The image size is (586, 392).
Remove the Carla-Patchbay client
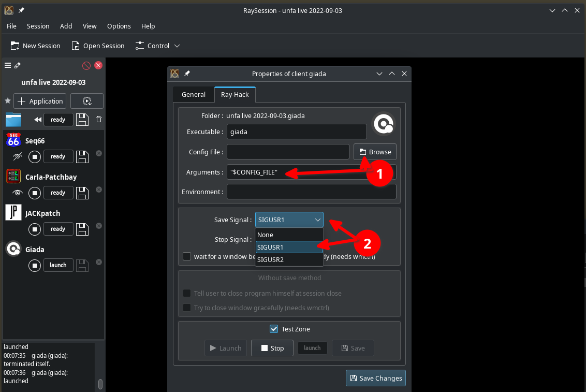point(99,190)
